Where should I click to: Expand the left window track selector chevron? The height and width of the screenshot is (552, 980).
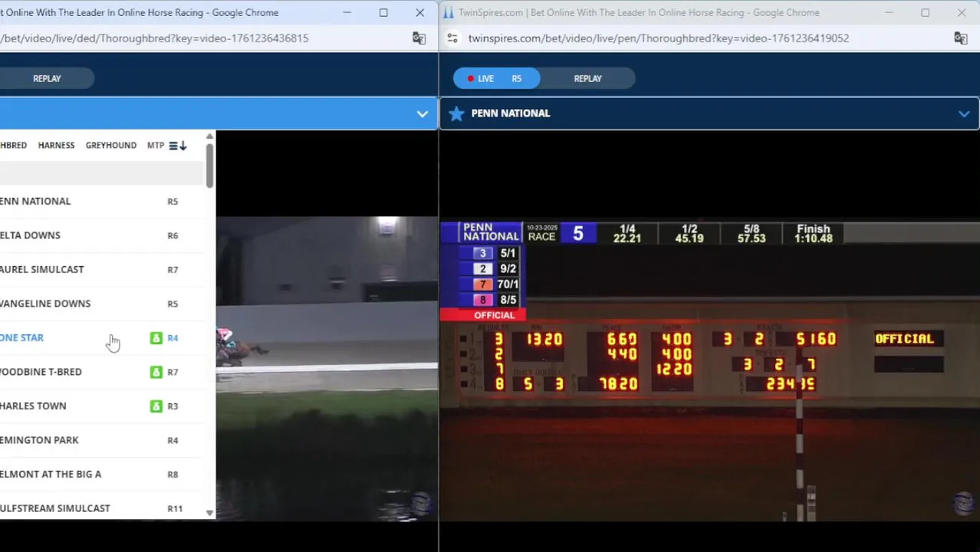[x=422, y=113]
